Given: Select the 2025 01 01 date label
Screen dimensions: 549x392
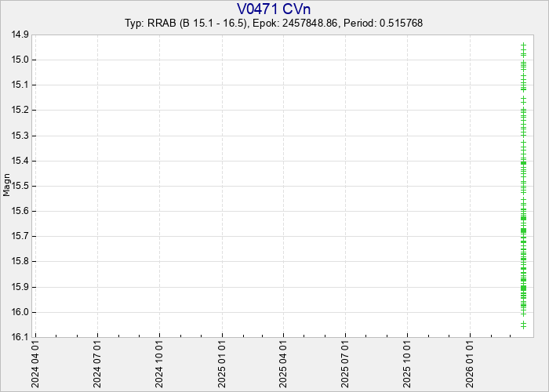Looking at the screenshot, I should [222, 365].
